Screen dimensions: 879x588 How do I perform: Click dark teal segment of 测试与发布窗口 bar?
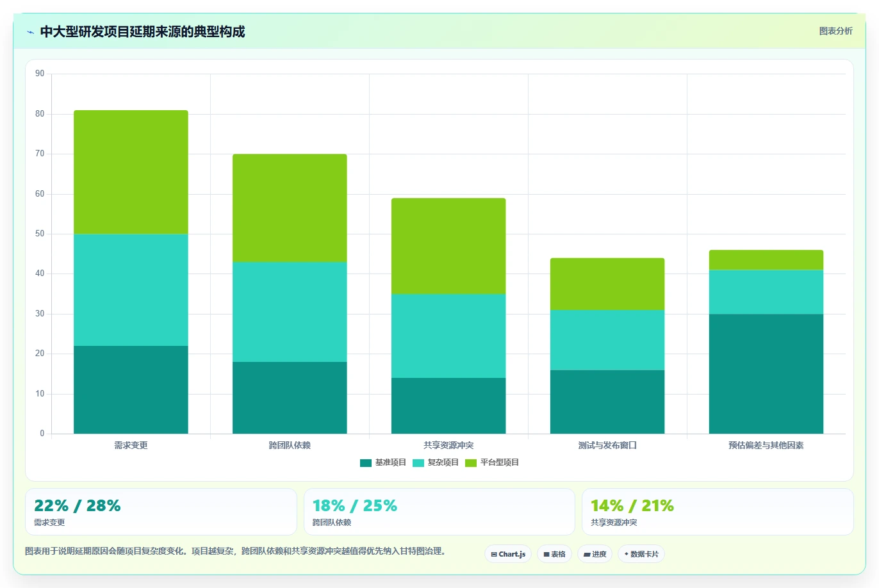(x=607, y=402)
